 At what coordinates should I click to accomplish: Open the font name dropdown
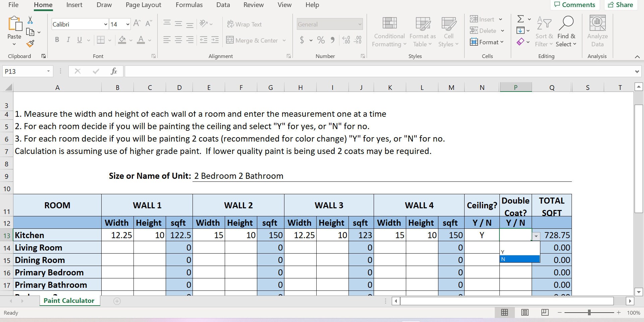105,24
